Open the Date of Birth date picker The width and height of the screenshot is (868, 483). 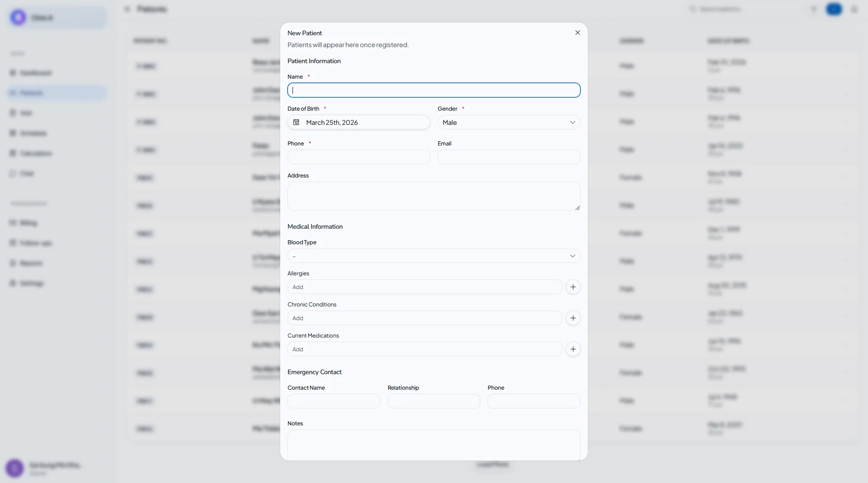(358, 122)
